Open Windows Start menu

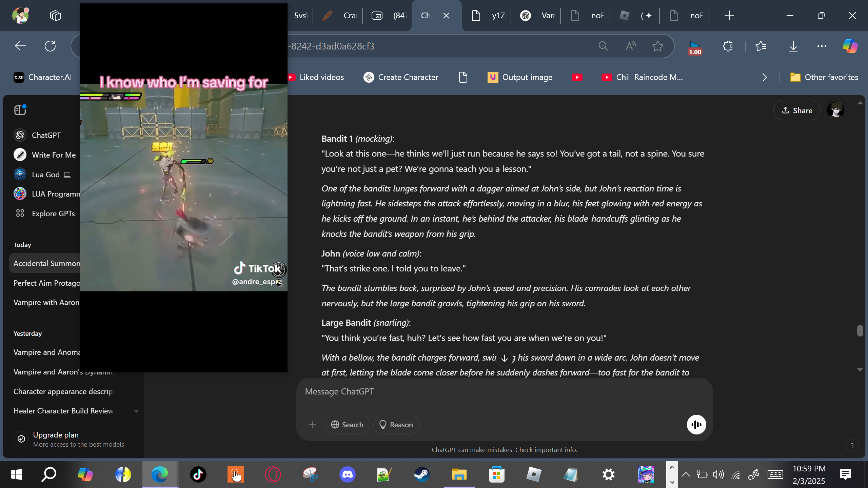(16, 474)
